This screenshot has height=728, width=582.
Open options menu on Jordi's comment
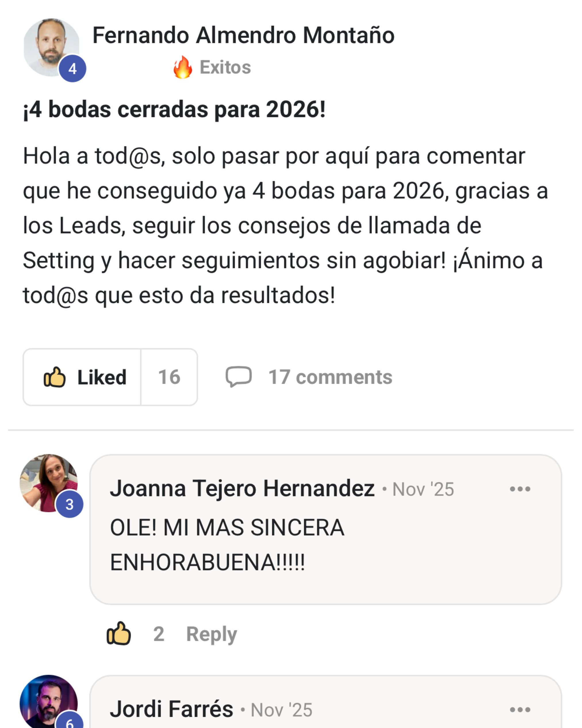pyautogui.click(x=520, y=709)
